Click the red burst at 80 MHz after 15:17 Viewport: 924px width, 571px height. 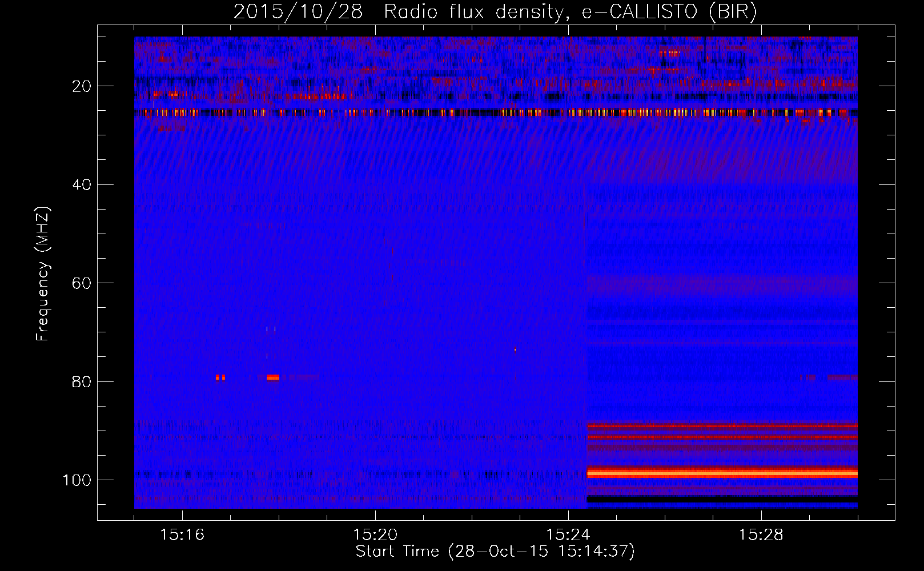pyautogui.click(x=273, y=377)
